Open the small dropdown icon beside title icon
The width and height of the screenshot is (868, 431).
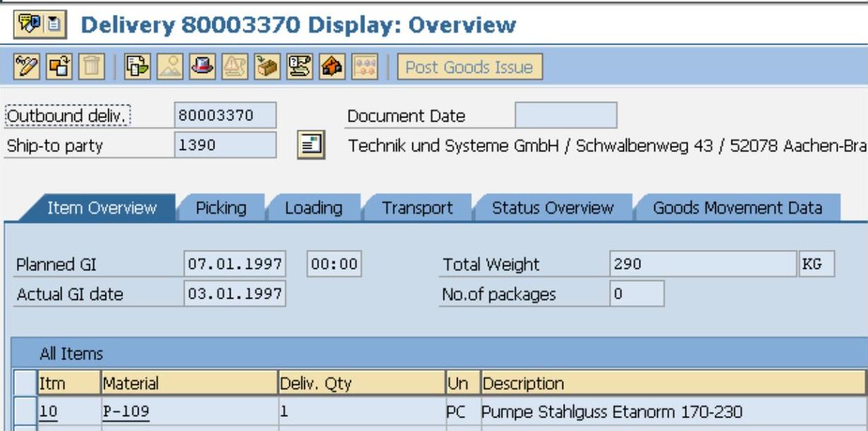55,26
